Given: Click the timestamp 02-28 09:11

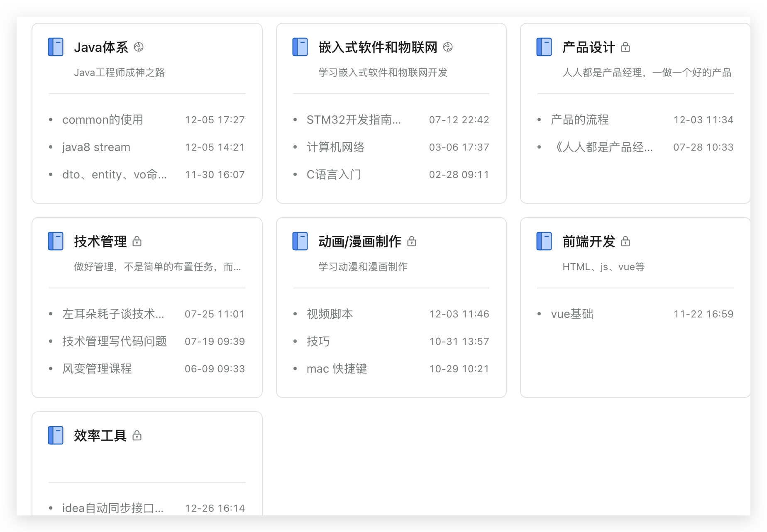Looking at the screenshot, I should tap(459, 175).
